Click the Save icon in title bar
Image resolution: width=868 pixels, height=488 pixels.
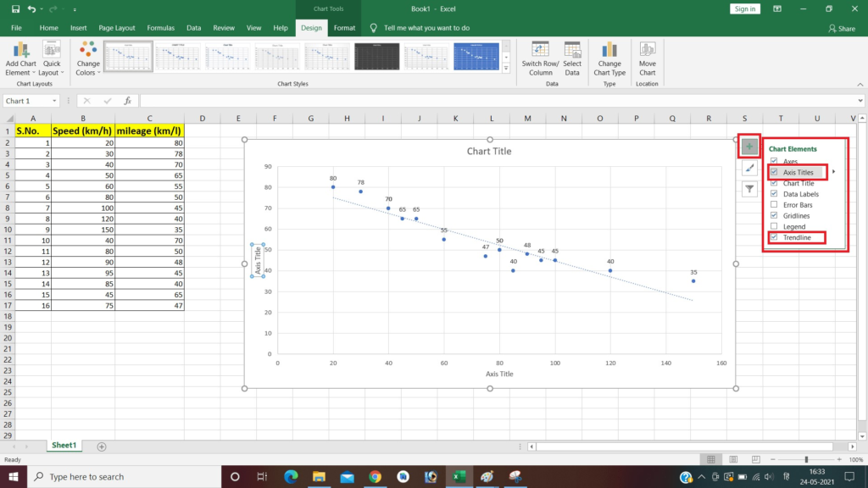click(15, 8)
